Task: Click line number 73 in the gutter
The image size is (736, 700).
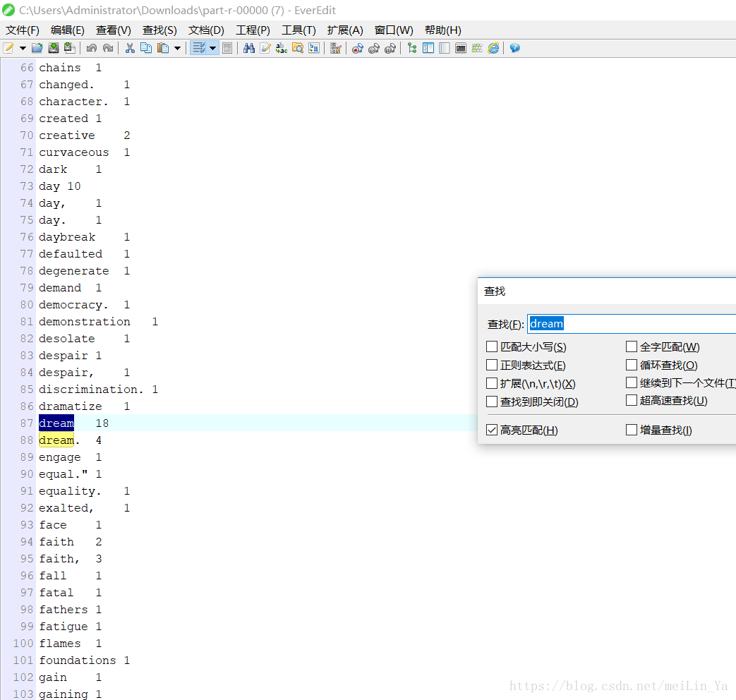Action: (27, 186)
